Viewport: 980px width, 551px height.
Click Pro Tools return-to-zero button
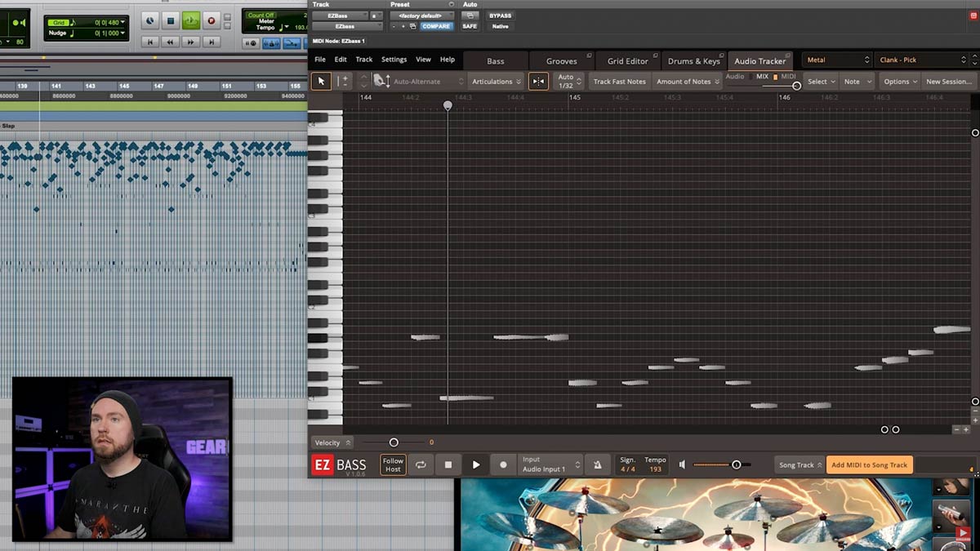[150, 42]
